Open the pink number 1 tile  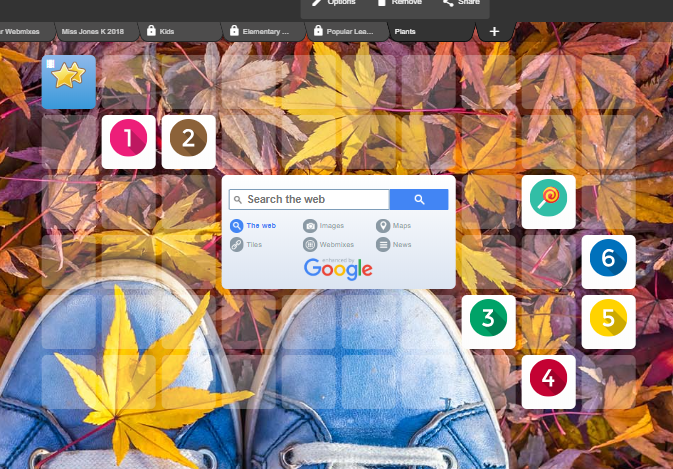[128, 142]
